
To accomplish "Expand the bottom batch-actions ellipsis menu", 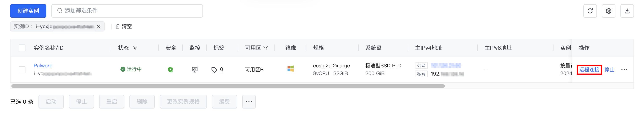I will pos(249,102).
